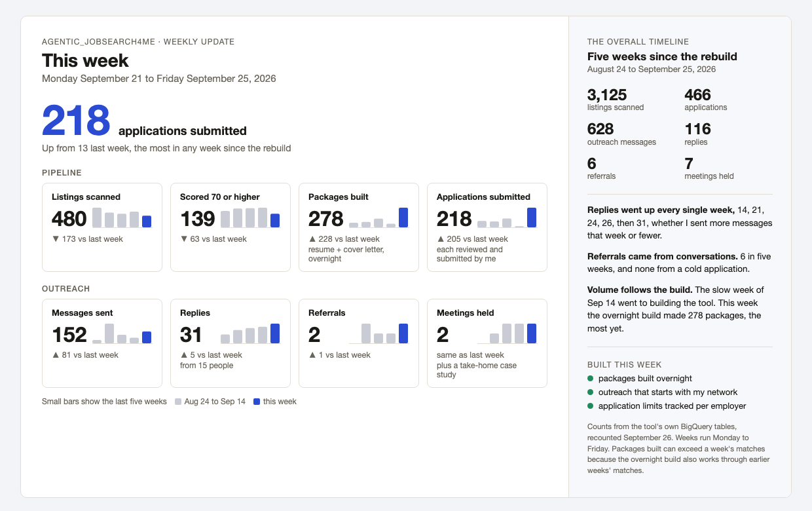Click 'from 15 people' in the Replies card
Image resolution: width=812 pixels, height=511 pixels.
(x=206, y=366)
